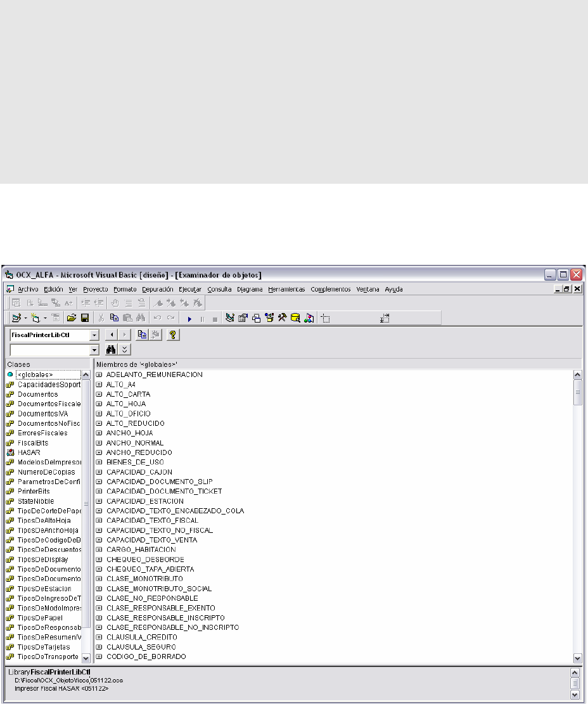The height and width of the screenshot is (704, 588).
Task: Select TiposDeTarjetas in the Clases list
Action: [x=44, y=647]
